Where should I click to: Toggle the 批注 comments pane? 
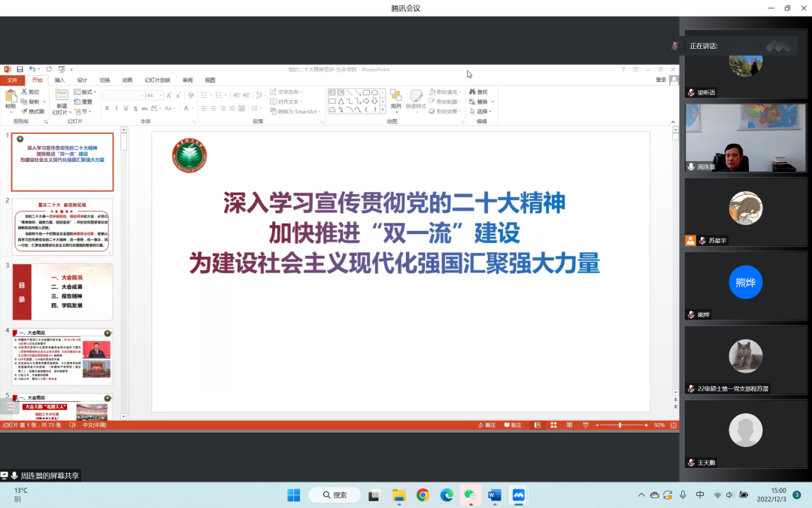point(512,425)
